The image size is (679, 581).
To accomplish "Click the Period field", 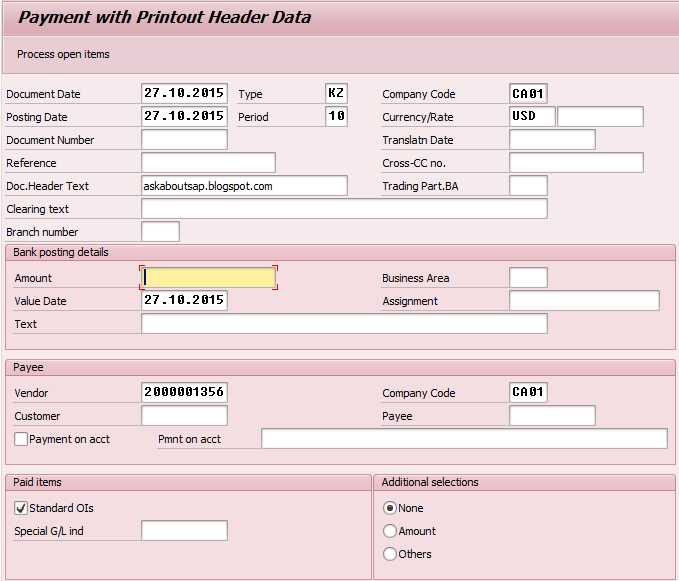I will (x=336, y=116).
